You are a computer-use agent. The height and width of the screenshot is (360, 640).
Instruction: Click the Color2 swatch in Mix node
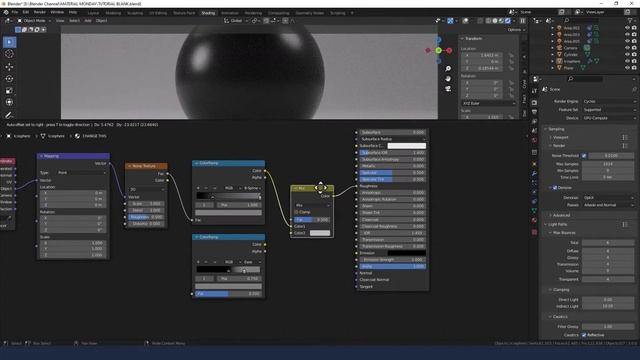[320, 233]
